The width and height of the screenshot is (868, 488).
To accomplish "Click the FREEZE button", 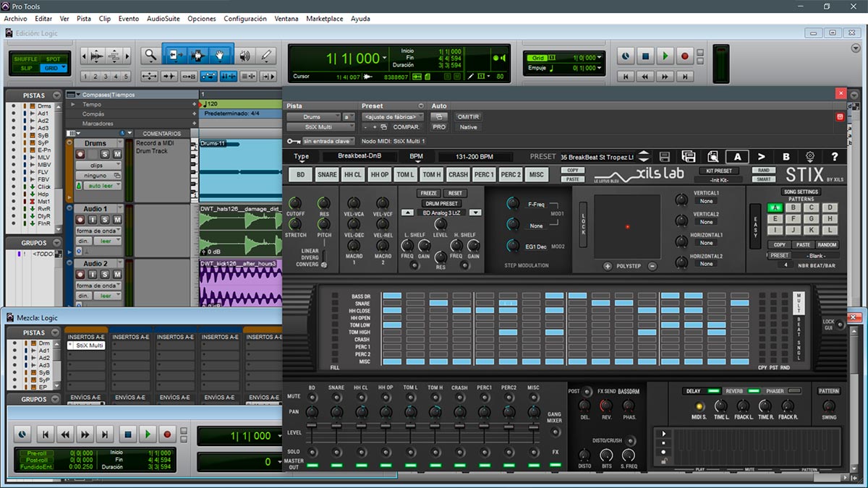I will click(428, 193).
